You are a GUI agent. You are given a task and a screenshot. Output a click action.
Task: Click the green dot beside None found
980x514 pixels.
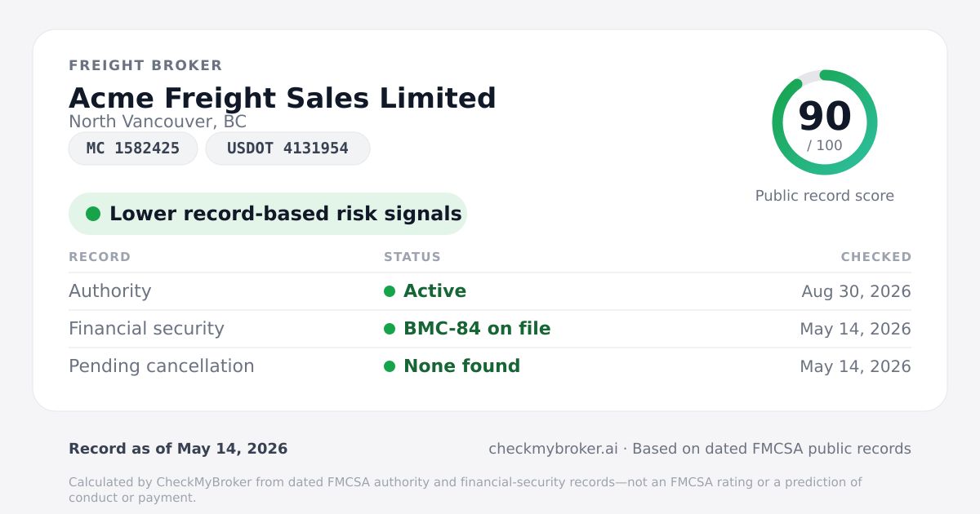point(390,366)
